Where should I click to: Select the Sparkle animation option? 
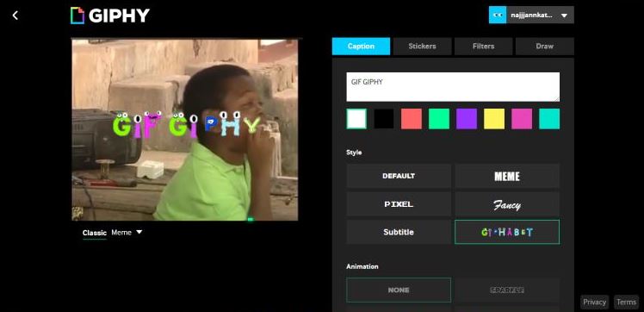point(507,290)
